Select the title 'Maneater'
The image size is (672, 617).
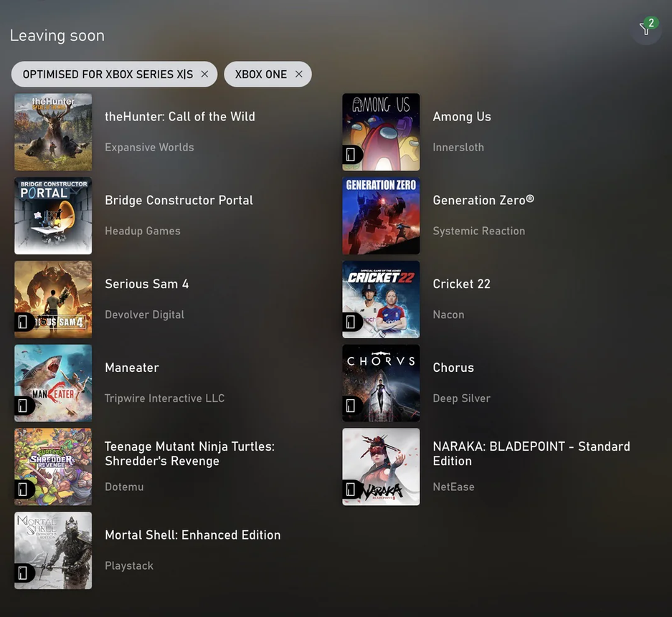click(x=132, y=368)
